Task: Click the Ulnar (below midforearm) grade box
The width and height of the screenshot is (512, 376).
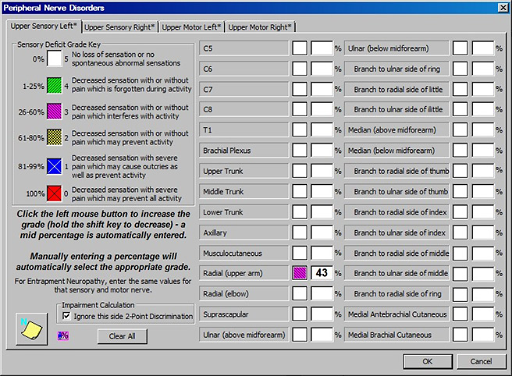Action: click(460, 48)
